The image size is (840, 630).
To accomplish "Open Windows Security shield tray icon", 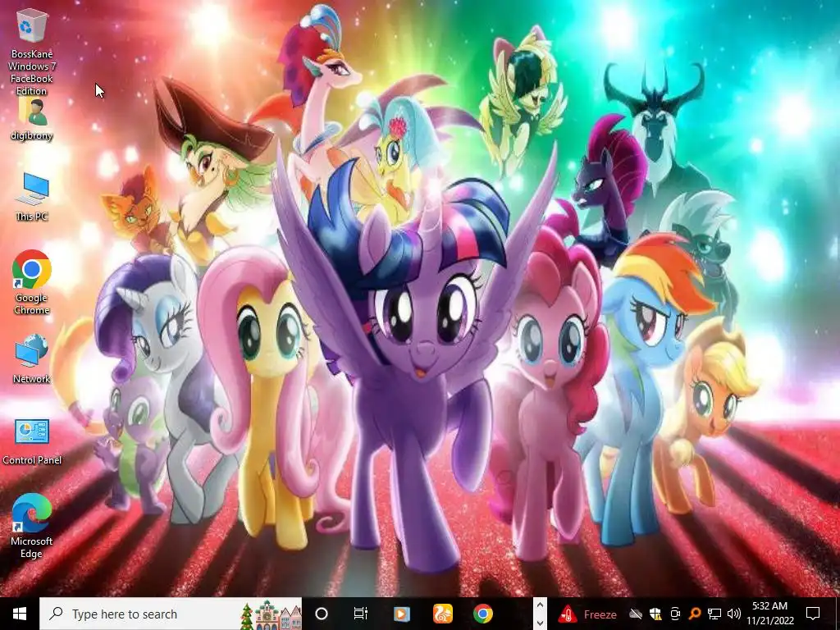I will pyautogui.click(x=655, y=614).
